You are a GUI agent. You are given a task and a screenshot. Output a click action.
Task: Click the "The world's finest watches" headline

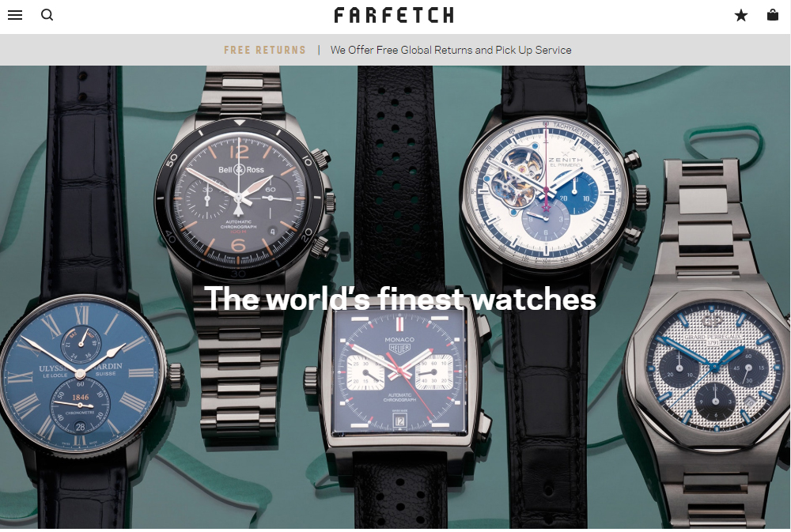400,299
